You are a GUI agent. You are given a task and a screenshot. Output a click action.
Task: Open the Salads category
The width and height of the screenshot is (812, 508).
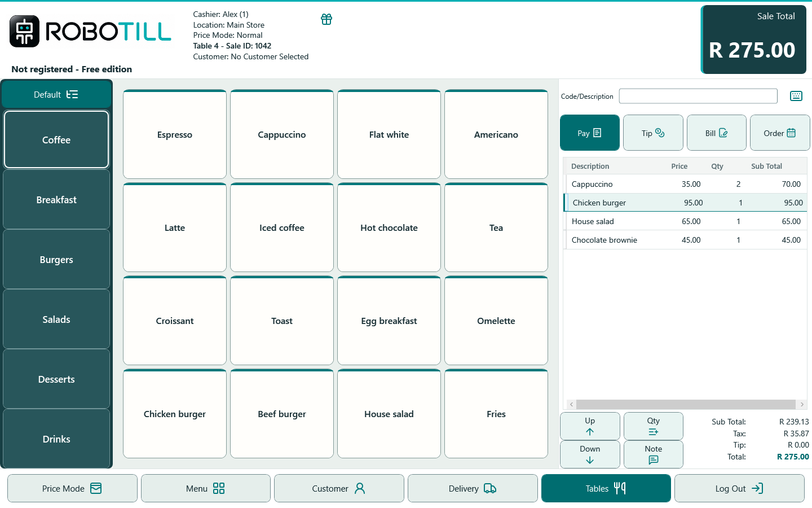point(56,319)
